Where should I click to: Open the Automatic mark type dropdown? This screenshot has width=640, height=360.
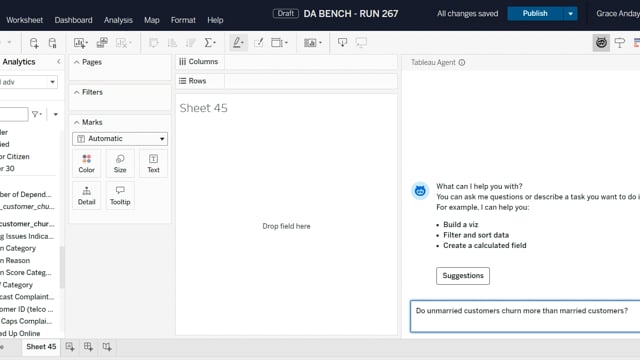[x=120, y=139]
